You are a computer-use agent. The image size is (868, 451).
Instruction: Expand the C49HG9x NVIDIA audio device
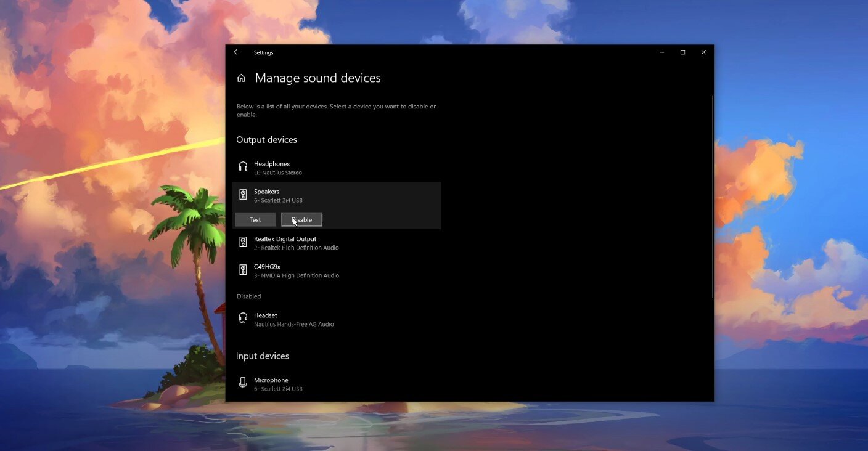[x=296, y=271]
